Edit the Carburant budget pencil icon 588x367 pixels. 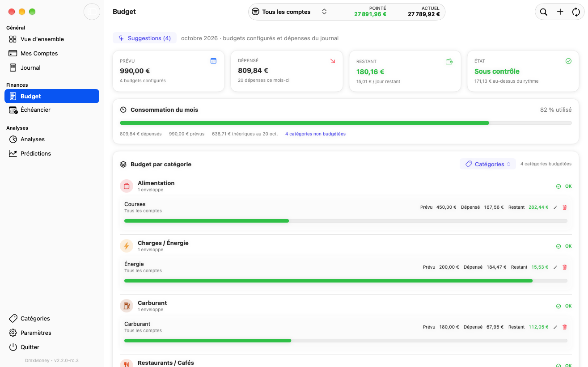555,327
